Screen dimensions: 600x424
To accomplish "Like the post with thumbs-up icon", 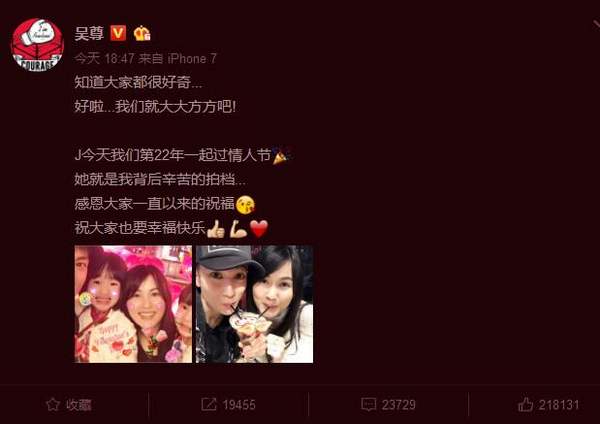I will pyautogui.click(x=525, y=404).
